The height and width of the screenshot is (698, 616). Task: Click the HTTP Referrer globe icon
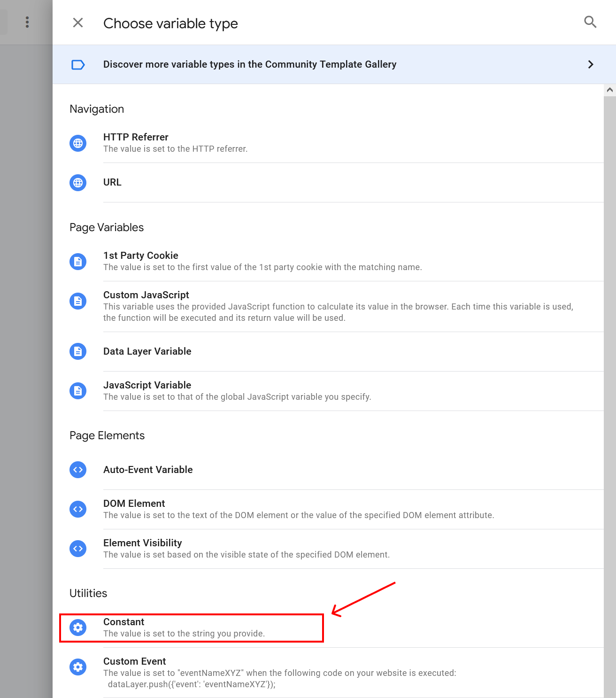point(78,143)
